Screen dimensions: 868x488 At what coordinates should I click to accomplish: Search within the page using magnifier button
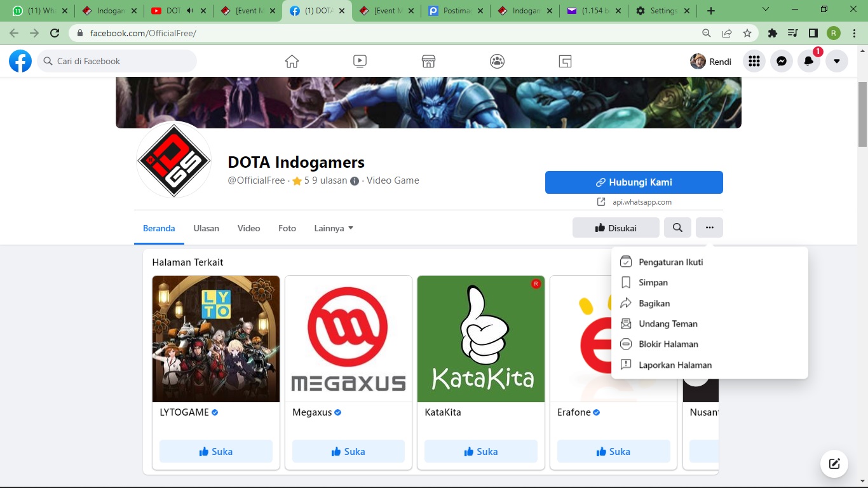pos(677,228)
